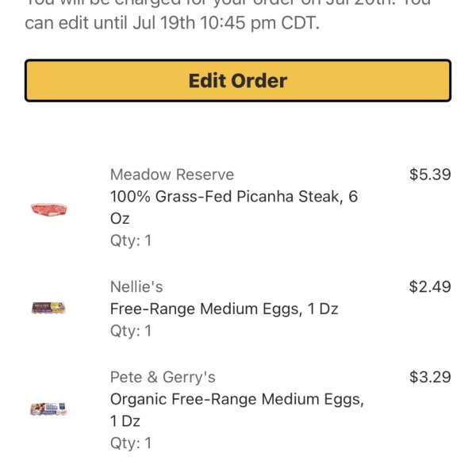Tap the 'charged for your order' text line
The image size is (476, 476).
point(228,3)
